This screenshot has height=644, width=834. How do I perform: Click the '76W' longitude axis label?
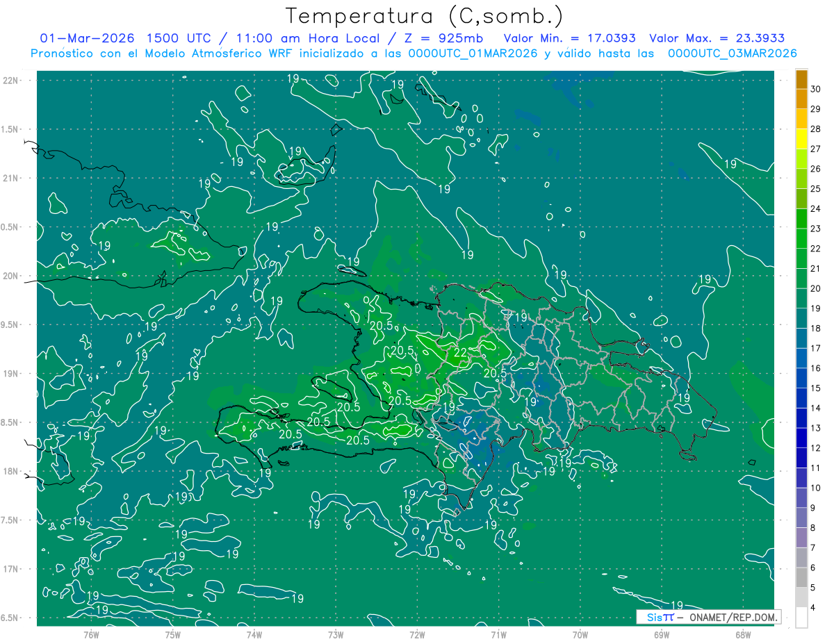91,634
